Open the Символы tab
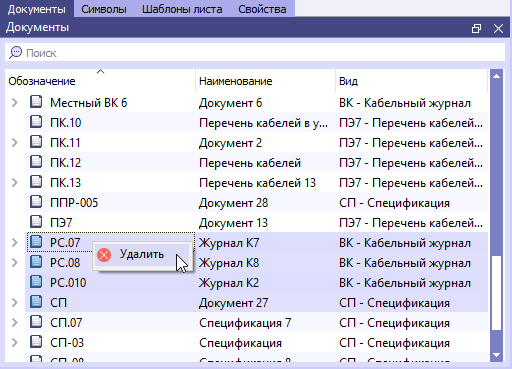Screen dimensions: 512x369 (x=104, y=9)
